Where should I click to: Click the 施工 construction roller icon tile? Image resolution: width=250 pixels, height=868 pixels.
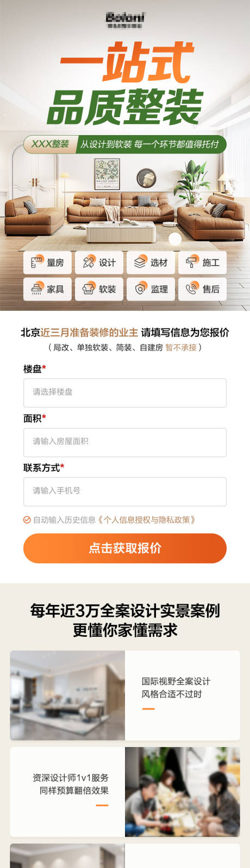pos(203,263)
